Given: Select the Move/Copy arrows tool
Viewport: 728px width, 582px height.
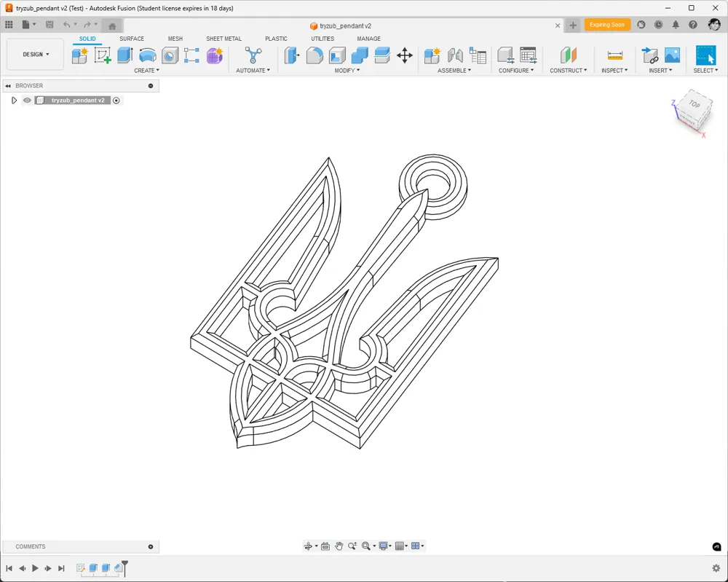Looking at the screenshot, I should pos(404,55).
